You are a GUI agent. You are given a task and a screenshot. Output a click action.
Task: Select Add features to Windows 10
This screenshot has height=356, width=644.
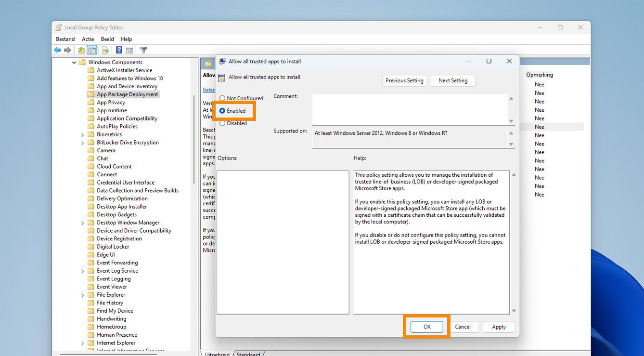pyautogui.click(x=130, y=79)
